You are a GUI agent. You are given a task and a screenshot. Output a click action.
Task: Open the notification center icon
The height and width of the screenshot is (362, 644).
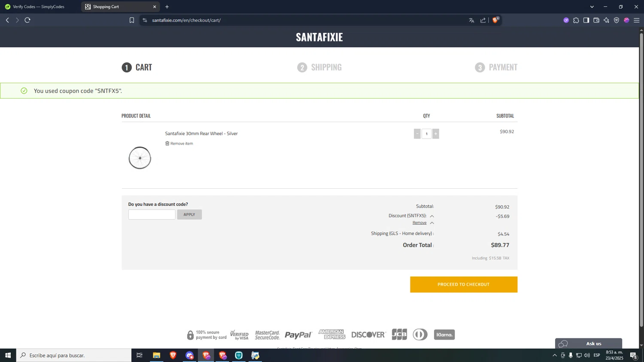tap(634, 355)
